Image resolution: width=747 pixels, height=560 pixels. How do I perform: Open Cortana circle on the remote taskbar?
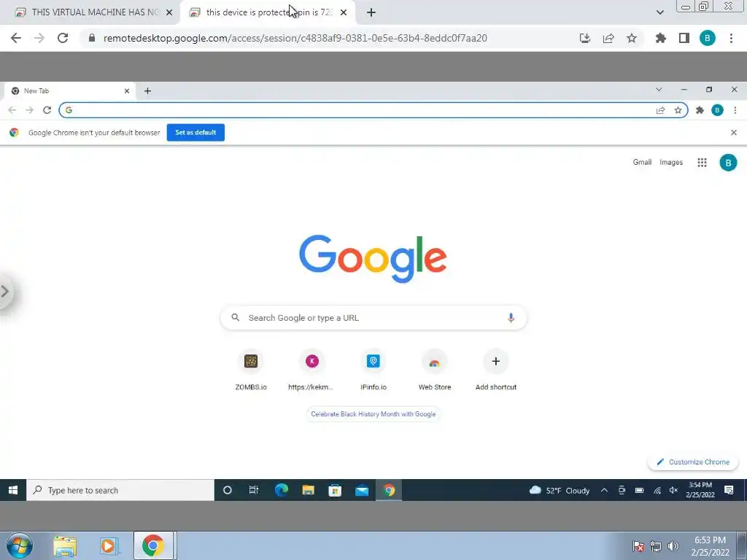pos(228,490)
